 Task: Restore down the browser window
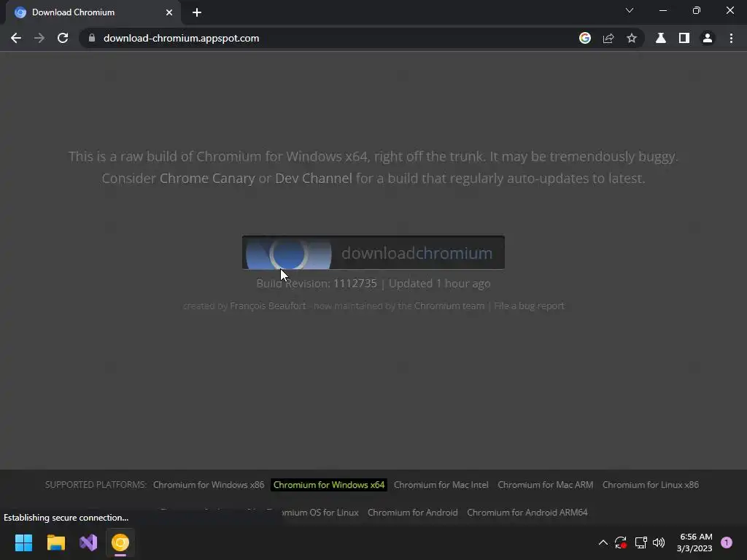point(697,10)
